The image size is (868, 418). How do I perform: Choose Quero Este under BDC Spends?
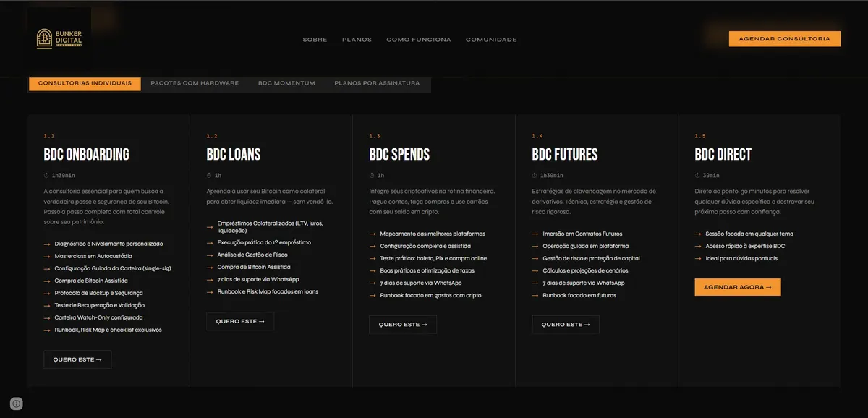tap(403, 325)
